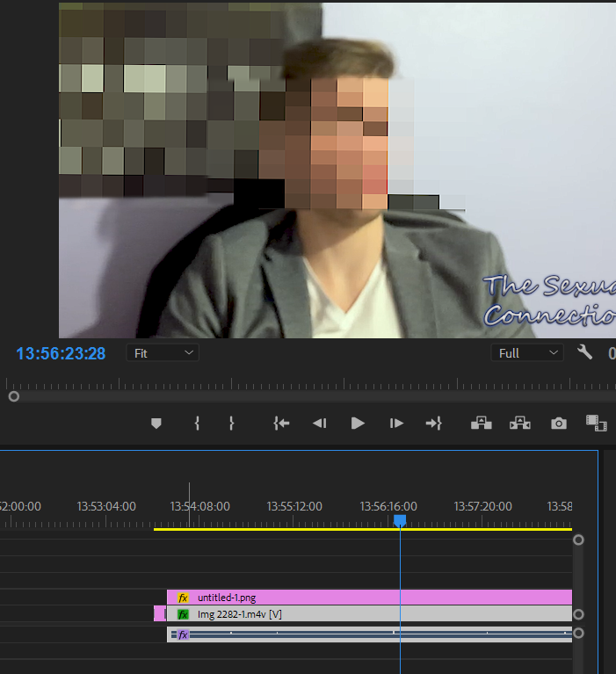Click the yellow render bar above the tracks
The height and width of the screenshot is (674, 616).
363,529
